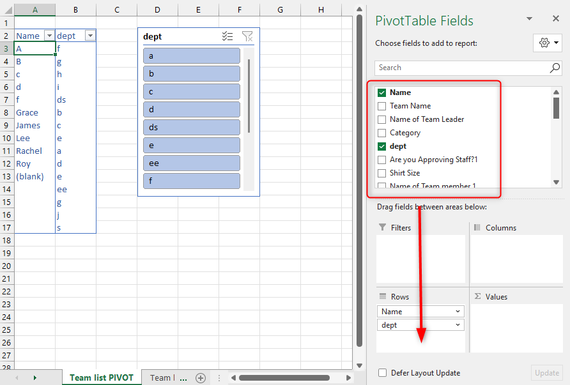Check the Name of Team Leader field
570x385 pixels.
[x=382, y=120]
